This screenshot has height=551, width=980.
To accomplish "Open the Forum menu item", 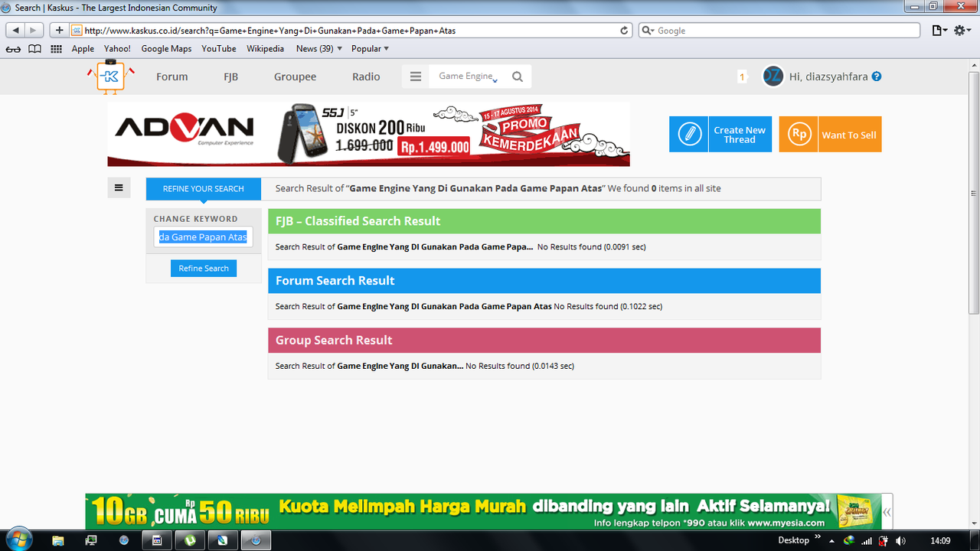I will pyautogui.click(x=172, y=77).
